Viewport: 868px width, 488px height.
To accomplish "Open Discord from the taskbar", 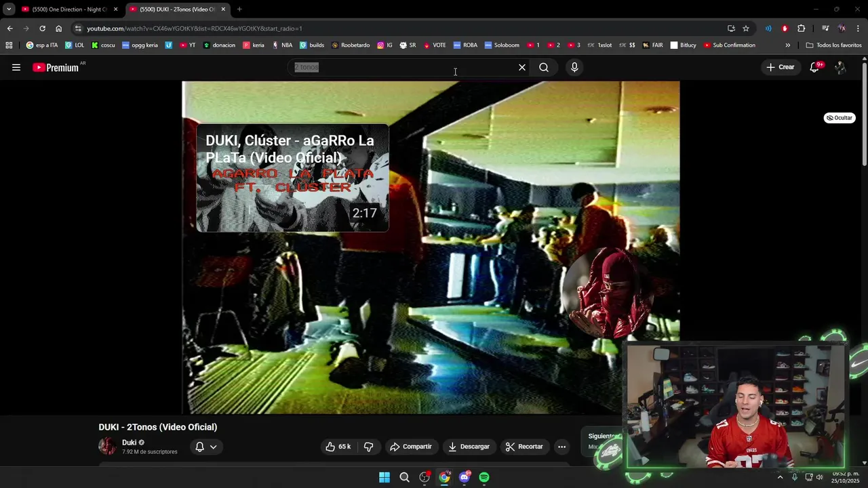I will click(x=465, y=477).
